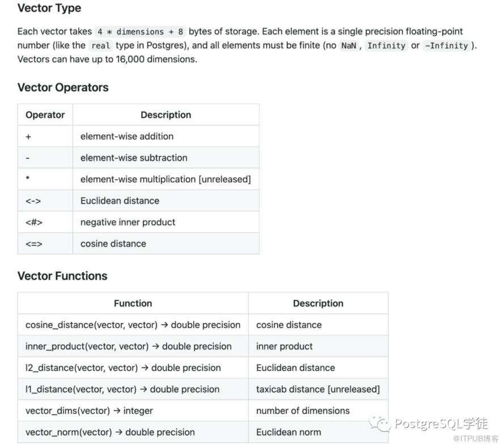Click the "real" inline code snippet
This screenshot has width=504, height=447.
click(x=100, y=46)
